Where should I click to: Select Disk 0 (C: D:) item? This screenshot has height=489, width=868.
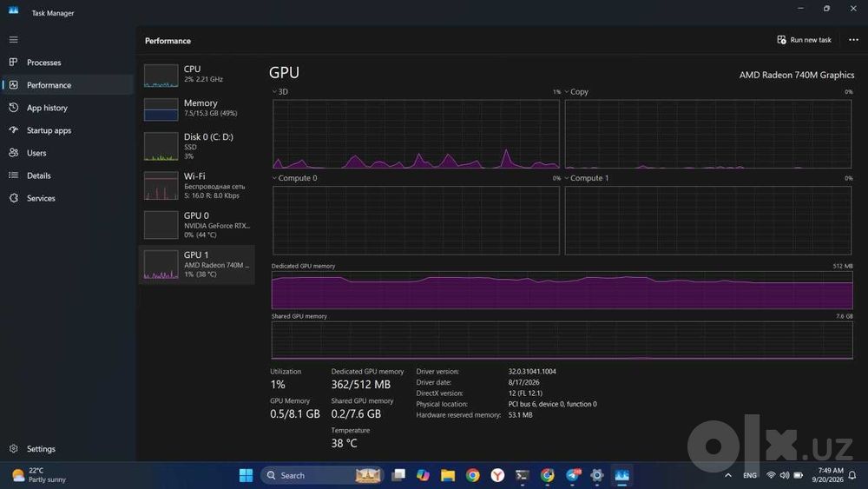click(196, 146)
